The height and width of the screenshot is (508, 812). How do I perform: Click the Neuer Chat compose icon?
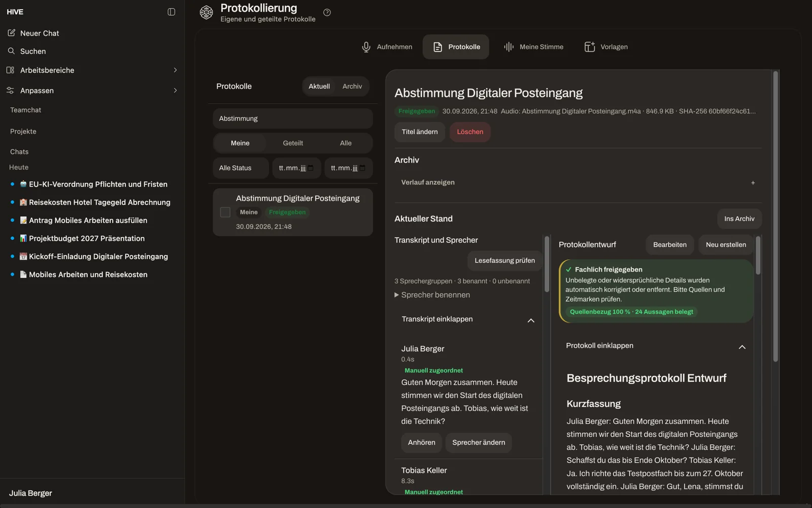pos(11,33)
